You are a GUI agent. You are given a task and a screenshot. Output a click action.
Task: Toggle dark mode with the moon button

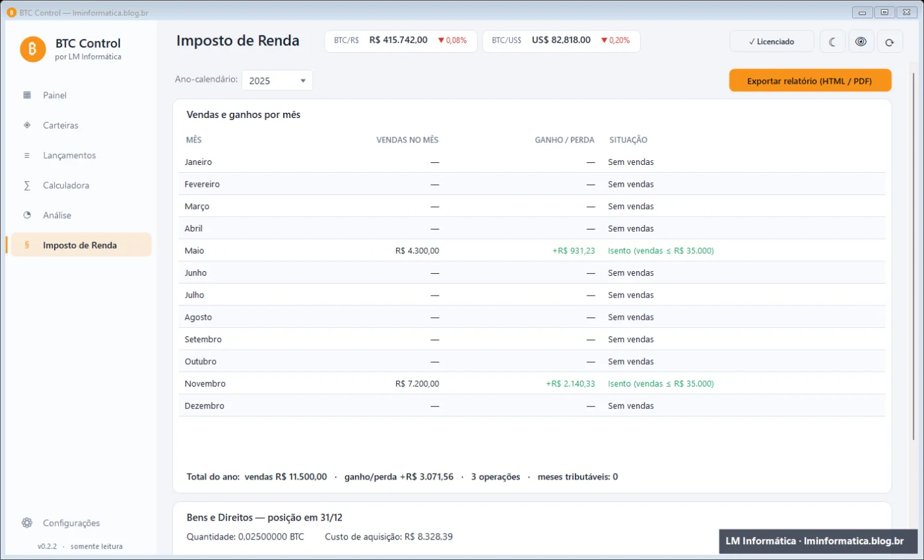[x=832, y=42]
